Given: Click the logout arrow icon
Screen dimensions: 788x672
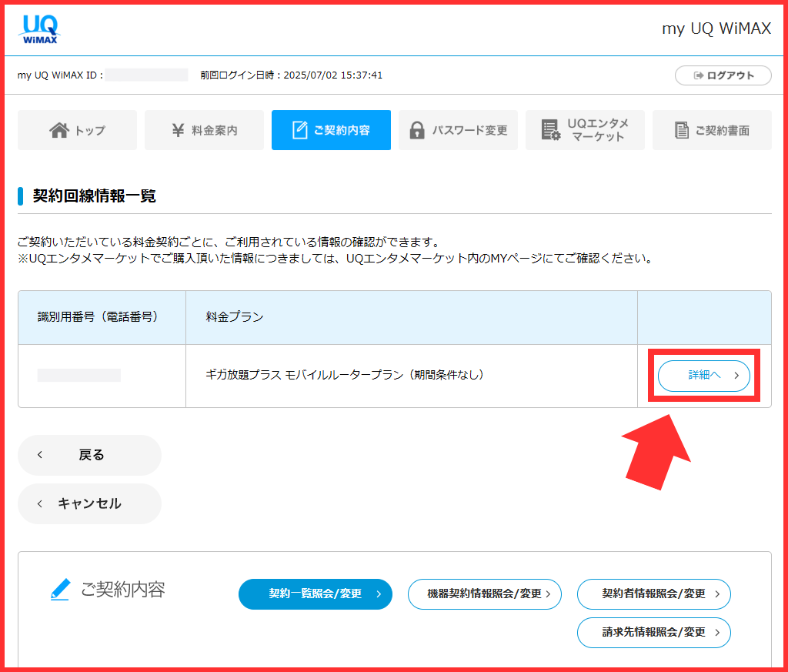Looking at the screenshot, I should 699,75.
